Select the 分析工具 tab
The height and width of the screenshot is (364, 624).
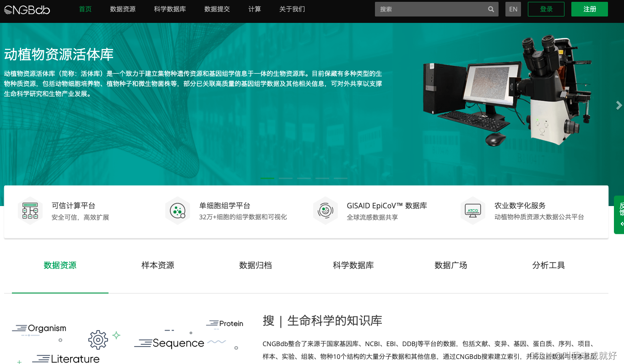(x=548, y=265)
